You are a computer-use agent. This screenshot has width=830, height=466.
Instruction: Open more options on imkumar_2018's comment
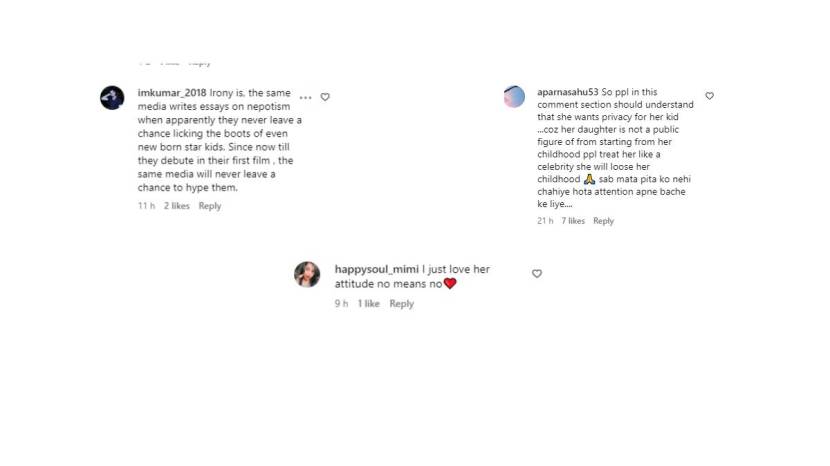pyautogui.click(x=305, y=98)
